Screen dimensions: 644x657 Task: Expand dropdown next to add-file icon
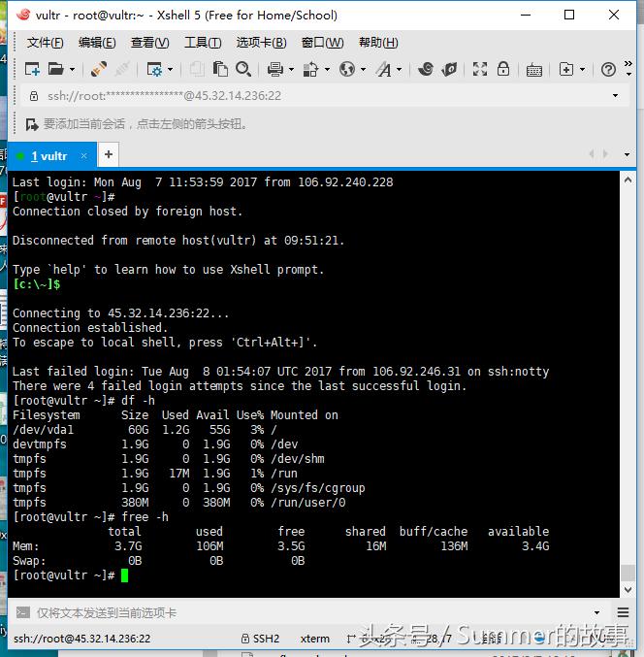582,69
